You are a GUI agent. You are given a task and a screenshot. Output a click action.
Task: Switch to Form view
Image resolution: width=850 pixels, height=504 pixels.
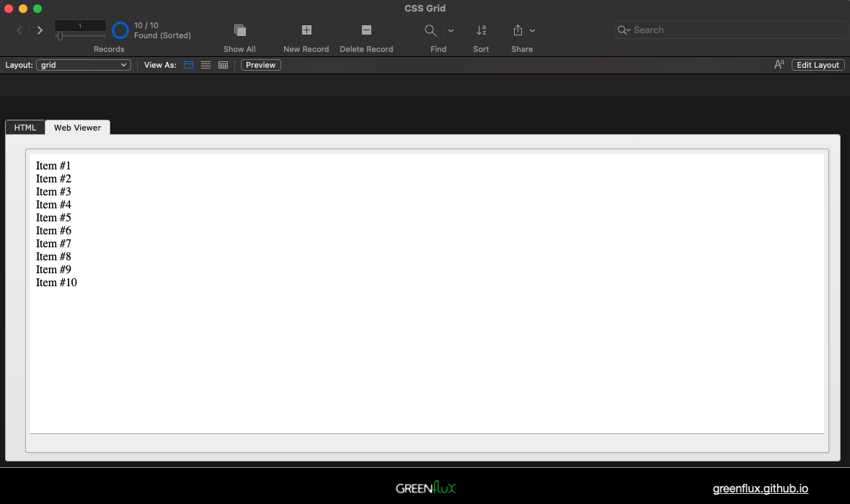pyautogui.click(x=189, y=65)
